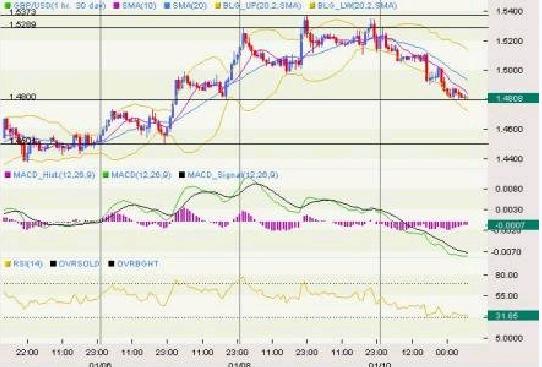This screenshot has width=542, height=367.
Task: Click the 1.4800 support level label
Action: tap(23, 96)
